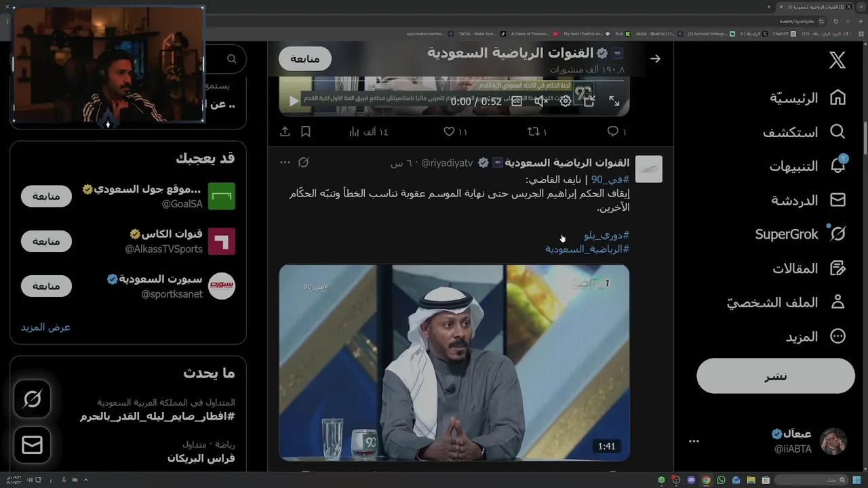Viewport: 868px width, 488px height.
Task: Toggle captions on the top video
Action: point(517,101)
